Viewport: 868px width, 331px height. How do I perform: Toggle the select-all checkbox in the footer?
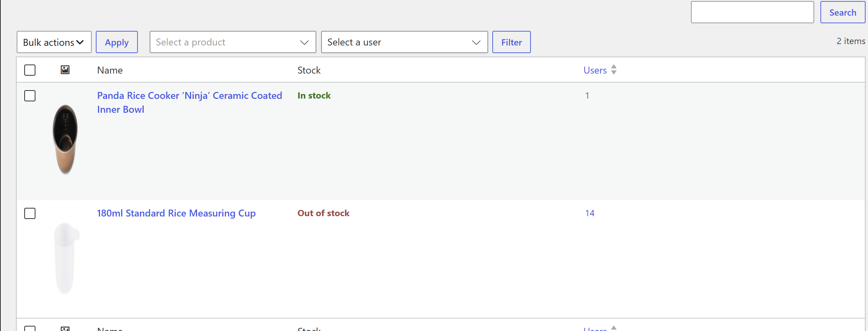[x=30, y=329]
